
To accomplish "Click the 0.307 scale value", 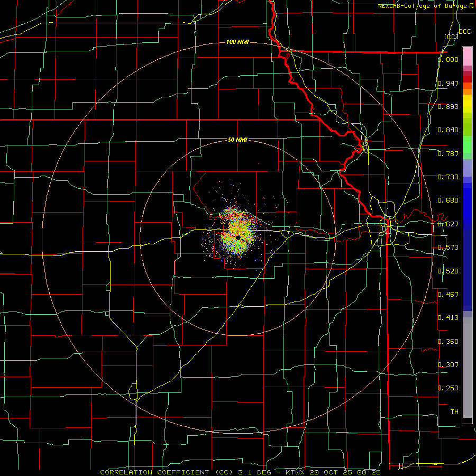I will coord(448,364).
